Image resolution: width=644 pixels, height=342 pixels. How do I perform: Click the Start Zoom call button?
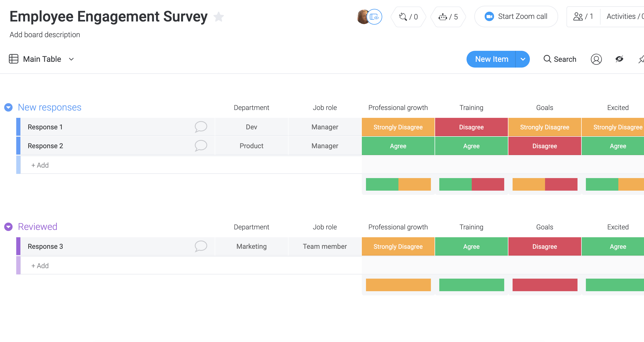517,16
